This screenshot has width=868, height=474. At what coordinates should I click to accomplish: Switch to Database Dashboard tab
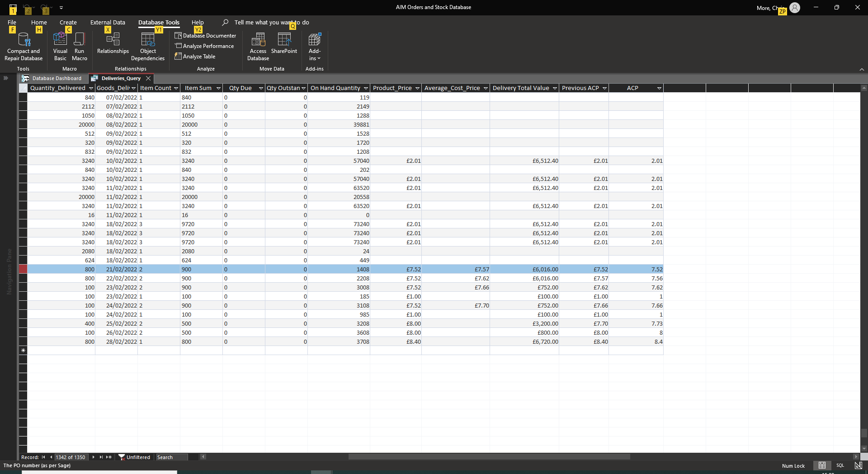(x=52, y=78)
